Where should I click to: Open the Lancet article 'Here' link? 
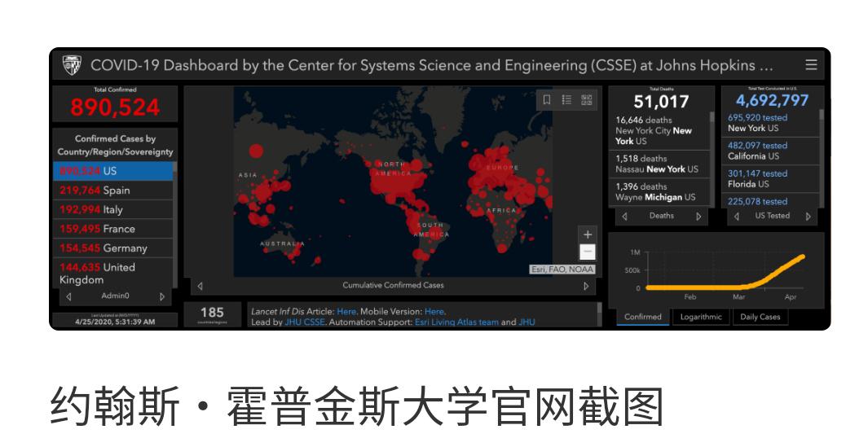point(346,312)
